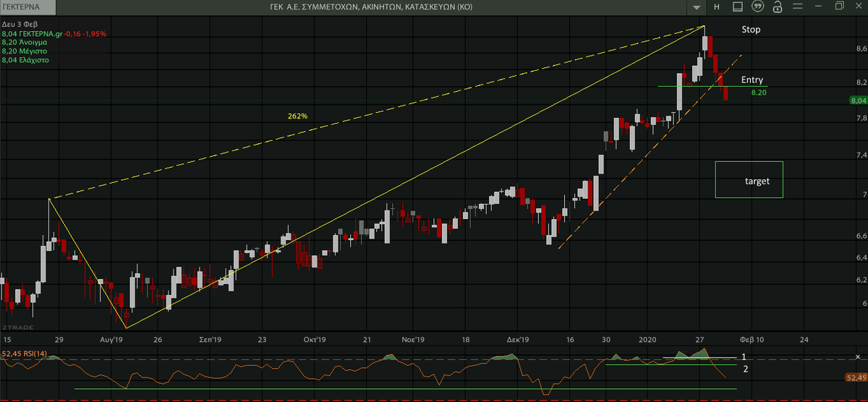This screenshot has width=868, height=402.
Task: Click the 7,4 price axis label
Action: [x=860, y=155]
